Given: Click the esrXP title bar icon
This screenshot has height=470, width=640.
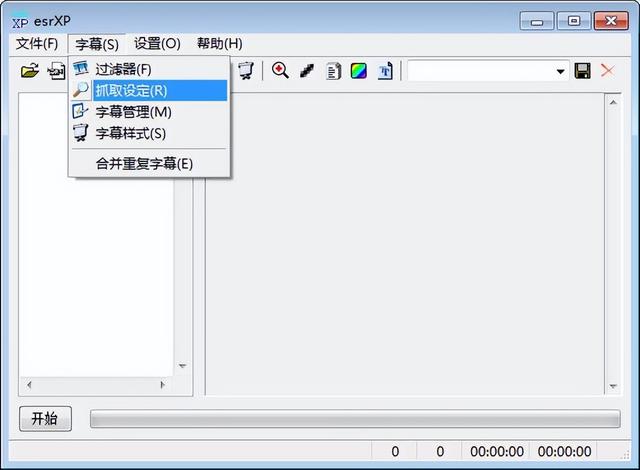Looking at the screenshot, I should (20, 22).
